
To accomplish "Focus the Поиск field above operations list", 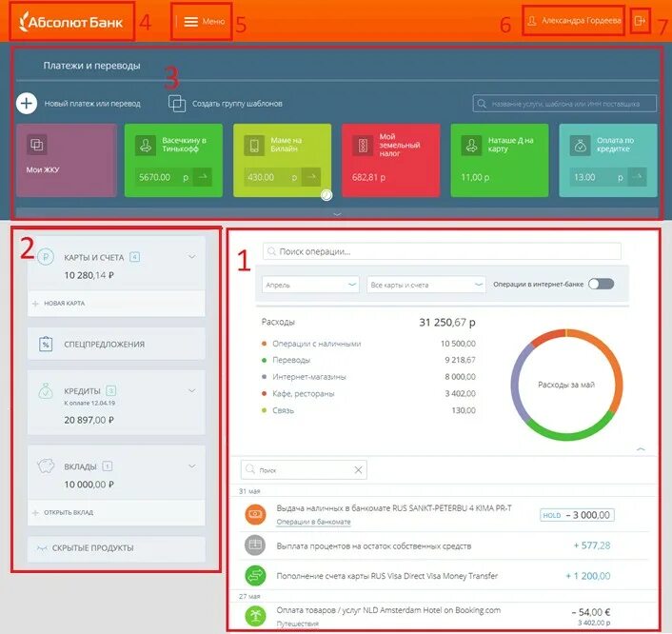I will pos(304,470).
